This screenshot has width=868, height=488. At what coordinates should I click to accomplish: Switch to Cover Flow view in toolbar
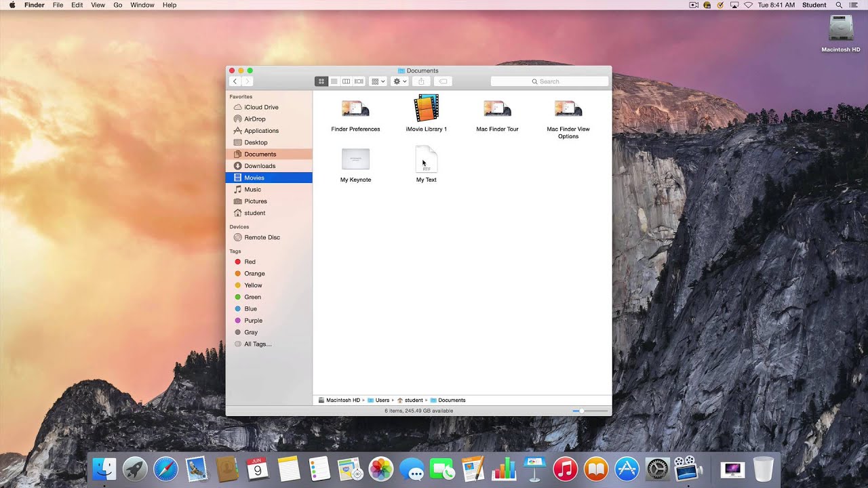[x=359, y=81]
